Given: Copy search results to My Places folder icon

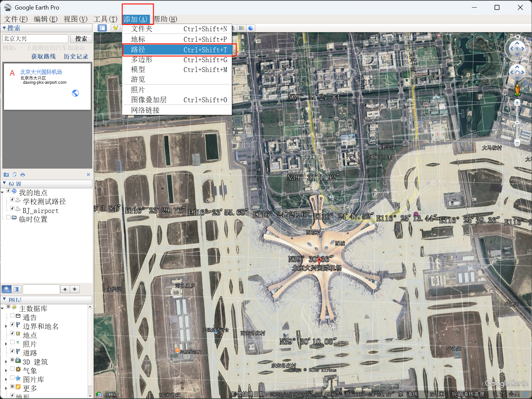Looking at the screenshot, I should point(6,175).
